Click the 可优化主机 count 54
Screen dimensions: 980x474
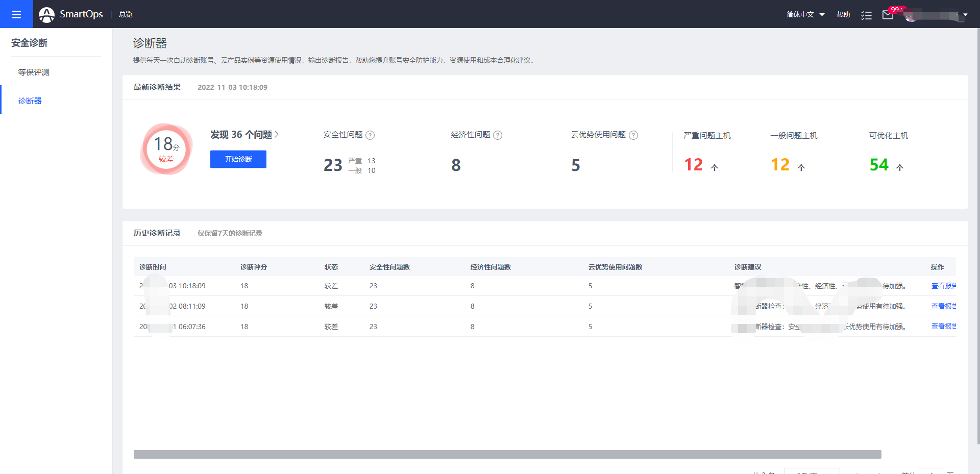click(x=879, y=165)
